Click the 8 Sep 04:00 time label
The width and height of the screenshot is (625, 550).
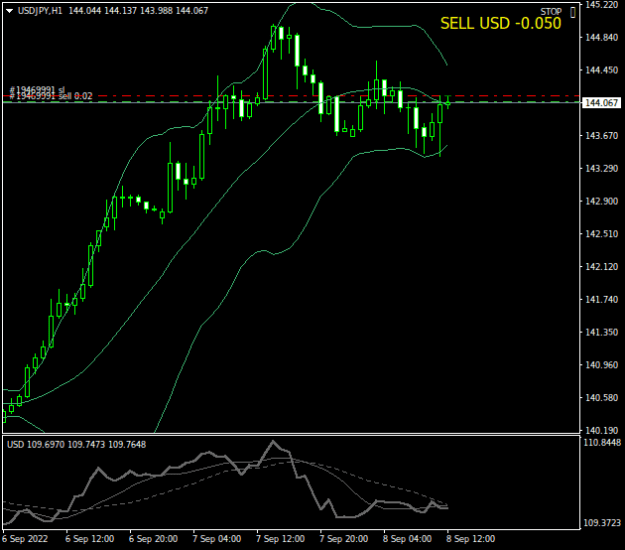pyautogui.click(x=407, y=539)
